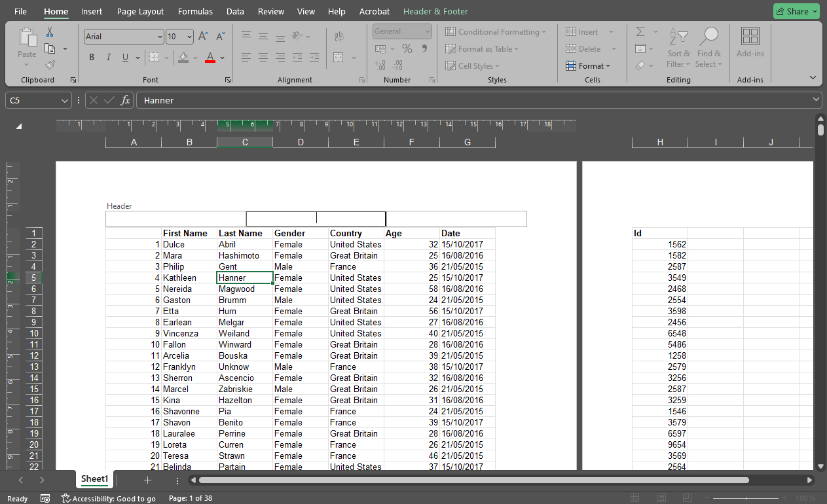Increase font size with the larger A
Image resolution: width=827 pixels, height=504 pixels.
click(204, 37)
